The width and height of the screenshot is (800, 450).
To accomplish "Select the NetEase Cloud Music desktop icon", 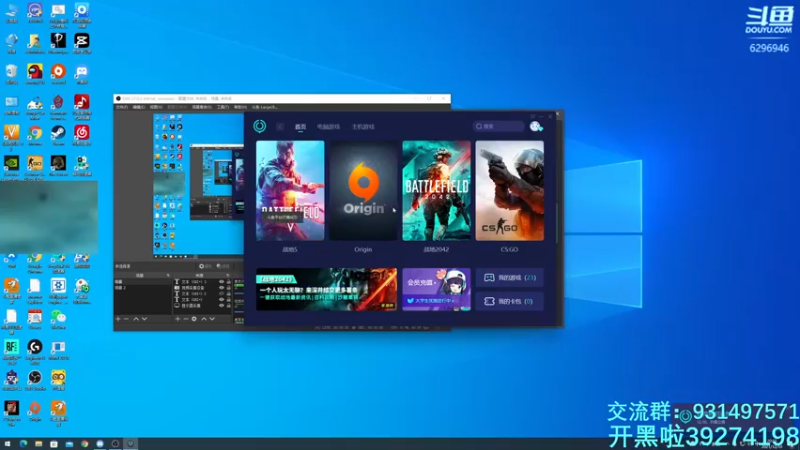I will pyautogui.click(x=82, y=135).
